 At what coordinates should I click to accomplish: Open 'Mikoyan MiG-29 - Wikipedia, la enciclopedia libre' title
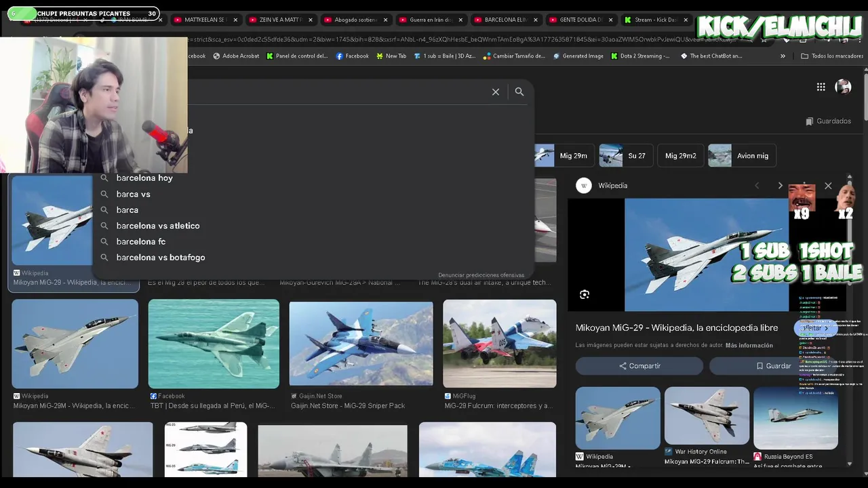(677, 327)
